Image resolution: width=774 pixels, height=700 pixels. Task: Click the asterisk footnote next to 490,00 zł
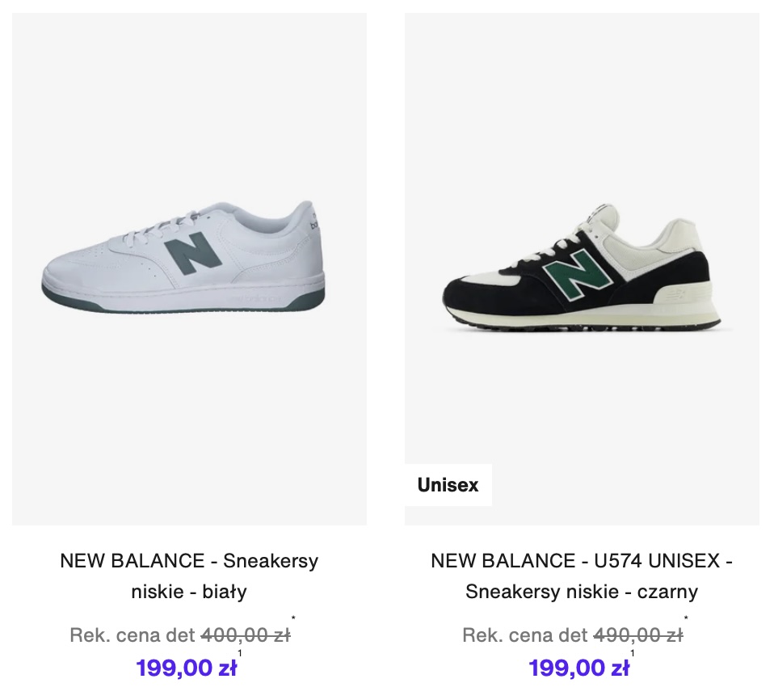(686, 620)
